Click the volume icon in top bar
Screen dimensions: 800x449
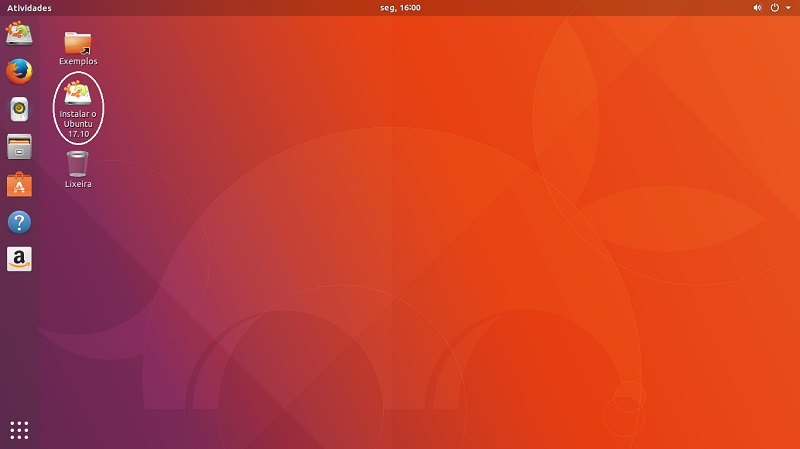[758, 8]
